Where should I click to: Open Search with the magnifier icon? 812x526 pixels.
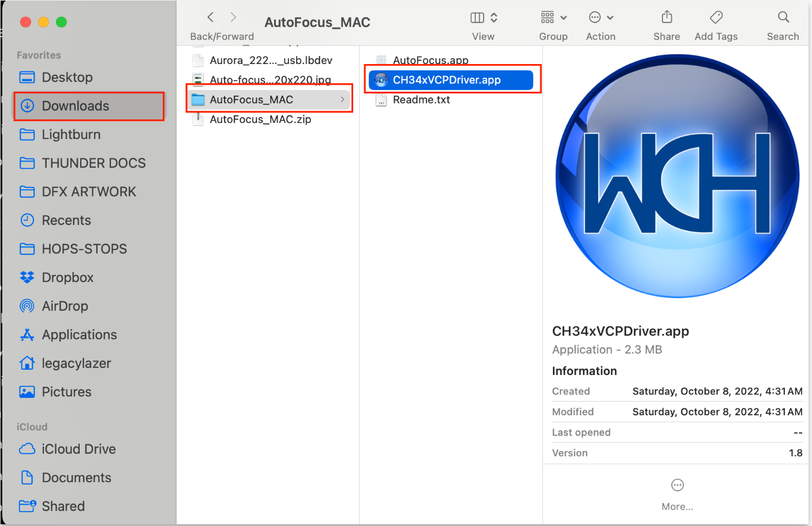783,17
